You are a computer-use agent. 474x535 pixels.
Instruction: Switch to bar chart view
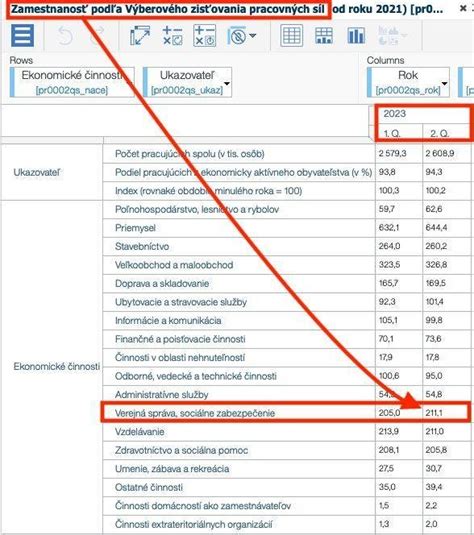[x=356, y=35]
